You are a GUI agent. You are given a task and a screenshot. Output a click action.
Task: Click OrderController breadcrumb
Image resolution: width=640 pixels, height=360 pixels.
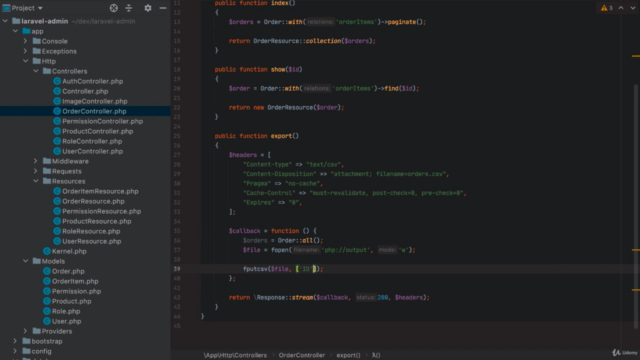click(302, 355)
